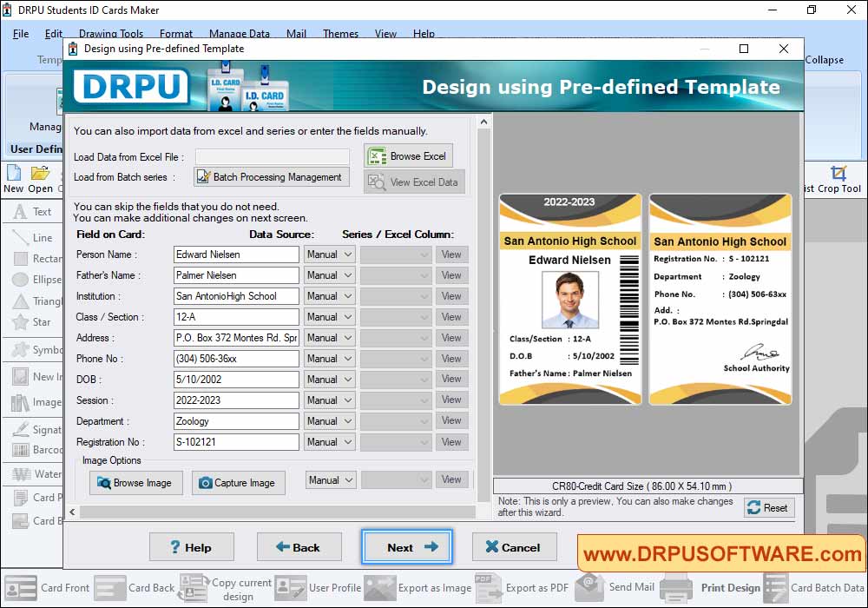Image resolution: width=868 pixels, height=608 pixels.
Task: Open the Registration No data source dropdown
Action: (329, 442)
